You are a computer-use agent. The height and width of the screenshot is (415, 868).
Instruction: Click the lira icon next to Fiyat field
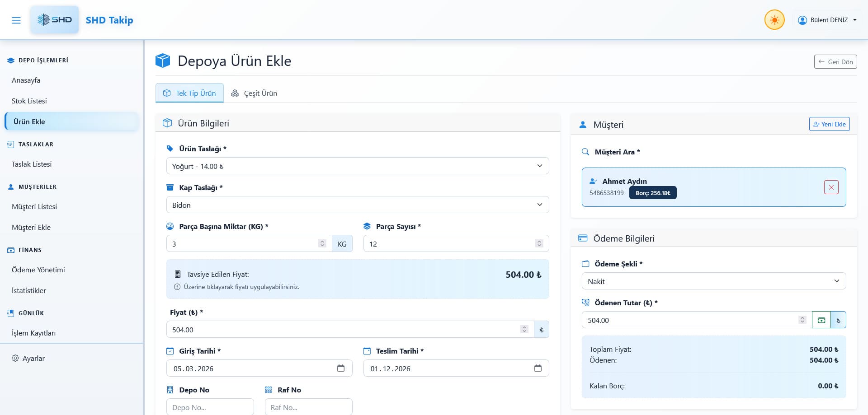541,330
